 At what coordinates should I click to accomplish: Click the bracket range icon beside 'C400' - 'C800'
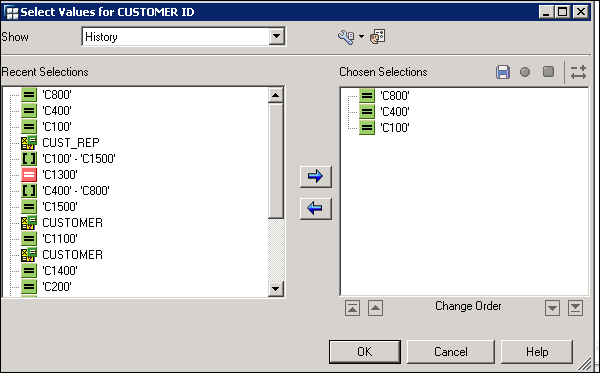pos(29,191)
